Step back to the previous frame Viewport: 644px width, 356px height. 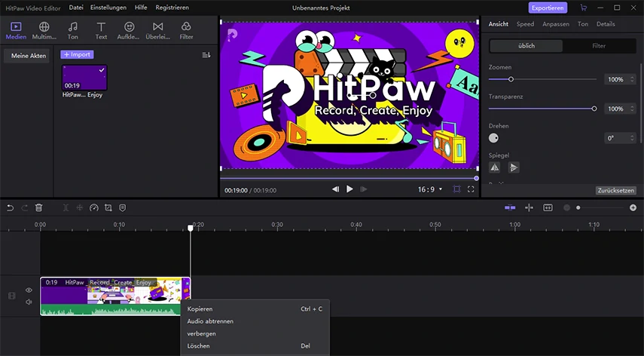click(335, 189)
